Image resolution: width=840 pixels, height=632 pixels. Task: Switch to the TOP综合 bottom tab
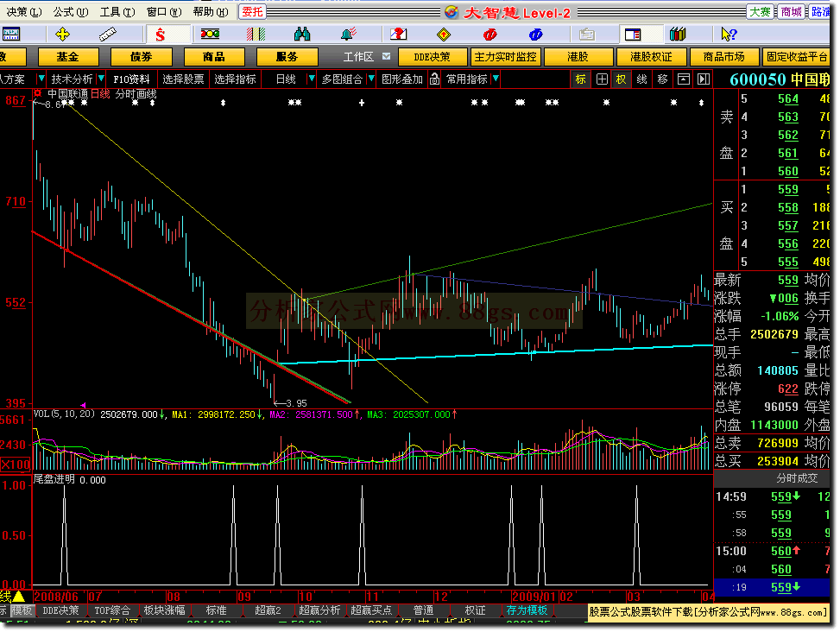point(112,610)
